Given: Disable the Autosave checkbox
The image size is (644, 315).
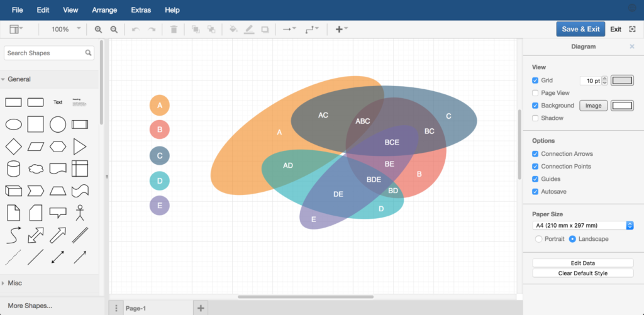Looking at the screenshot, I should (x=535, y=192).
